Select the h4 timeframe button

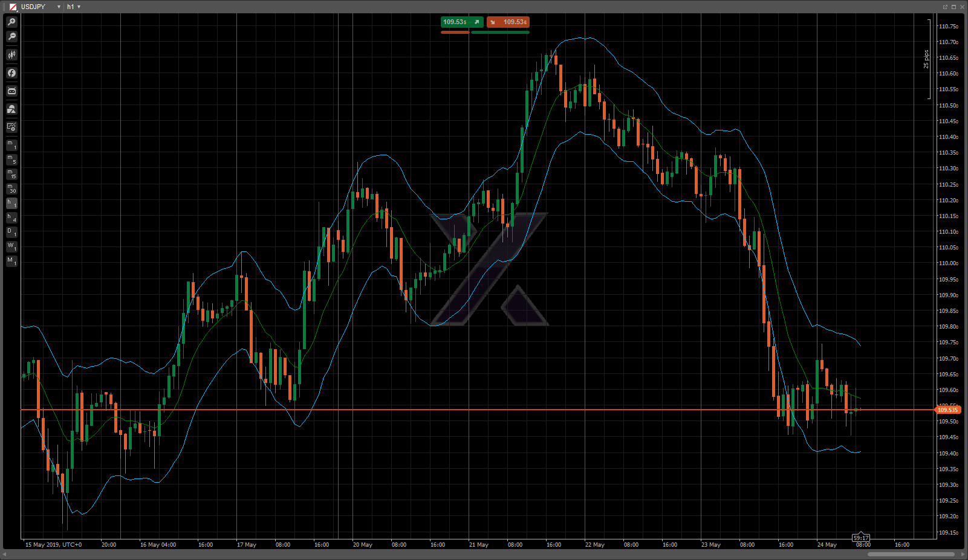pos(11,217)
